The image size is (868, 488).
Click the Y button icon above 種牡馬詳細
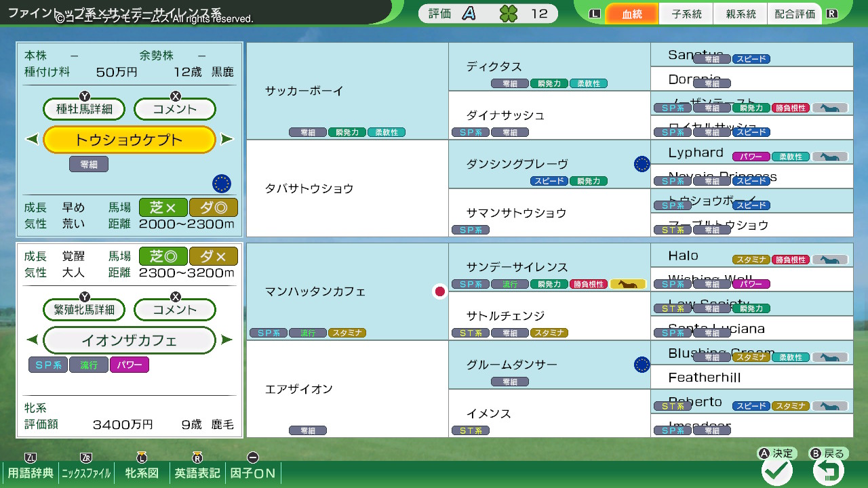[x=85, y=96]
